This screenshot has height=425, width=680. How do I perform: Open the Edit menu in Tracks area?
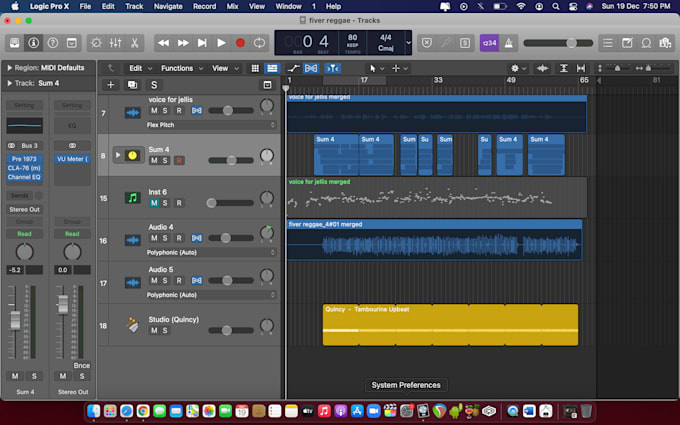[x=141, y=68]
